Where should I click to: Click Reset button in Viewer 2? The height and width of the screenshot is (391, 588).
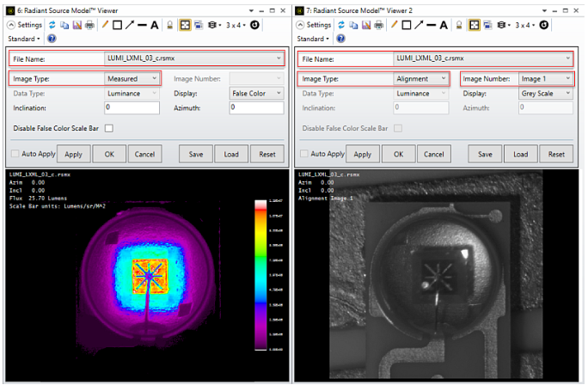[x=556, y=154]
